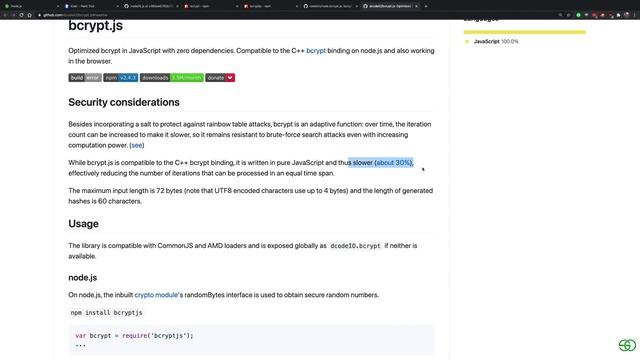This screenshot has height=360, width=640.
Task: Go back using the browser back arrow
Action: (x=6, y=15)
